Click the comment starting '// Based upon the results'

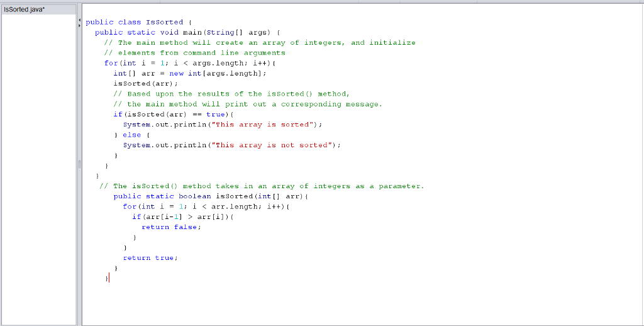click(231, 94)
